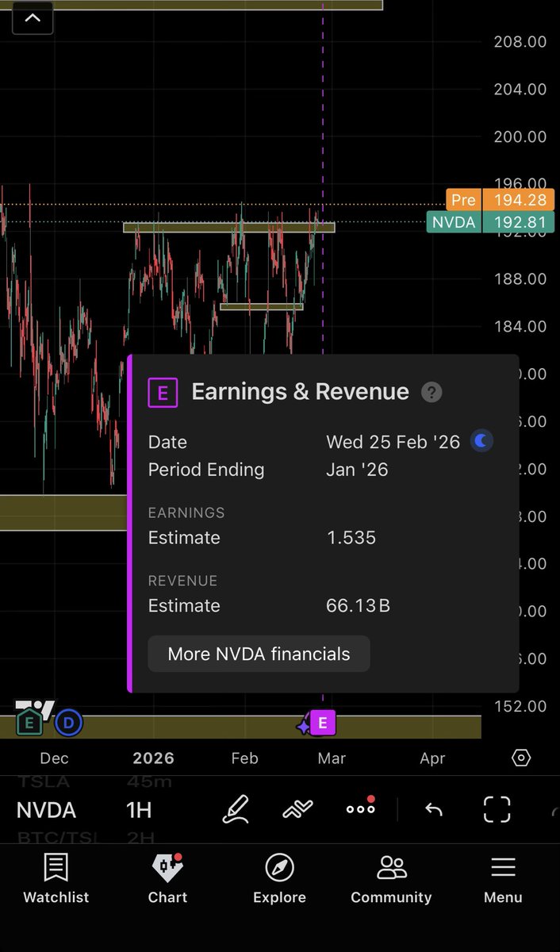Image resolution: width=560 pixels, height=952 pixels.
Task: Tap the green E earnings marker at left
Action: tap(29, 723)
